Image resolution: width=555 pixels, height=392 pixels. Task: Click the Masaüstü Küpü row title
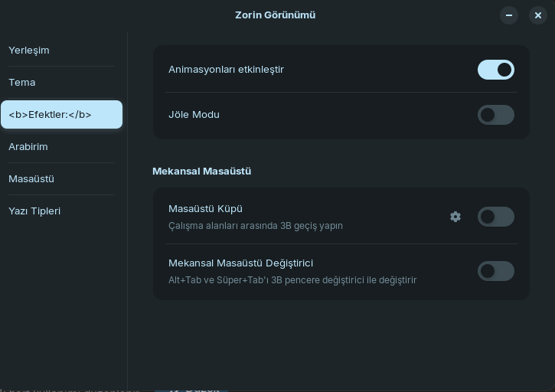pos(205,209)
